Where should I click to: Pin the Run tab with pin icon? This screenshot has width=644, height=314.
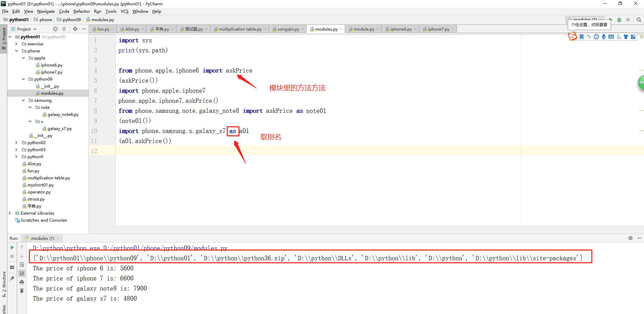pos(12,278)
